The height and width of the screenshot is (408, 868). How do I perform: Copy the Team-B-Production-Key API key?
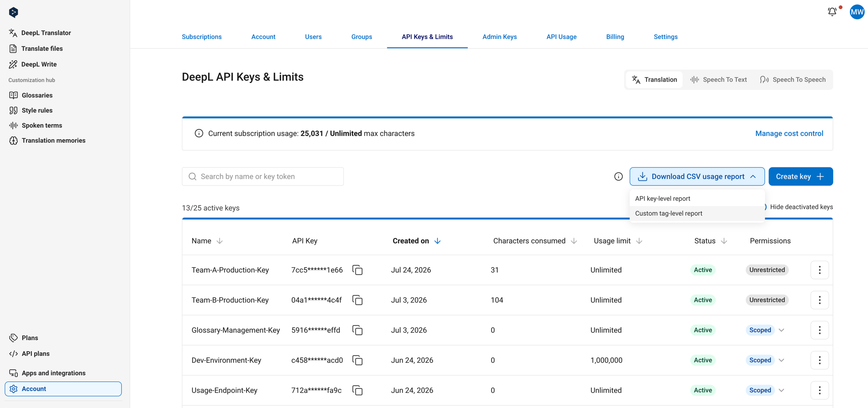[x=358, y=300]
